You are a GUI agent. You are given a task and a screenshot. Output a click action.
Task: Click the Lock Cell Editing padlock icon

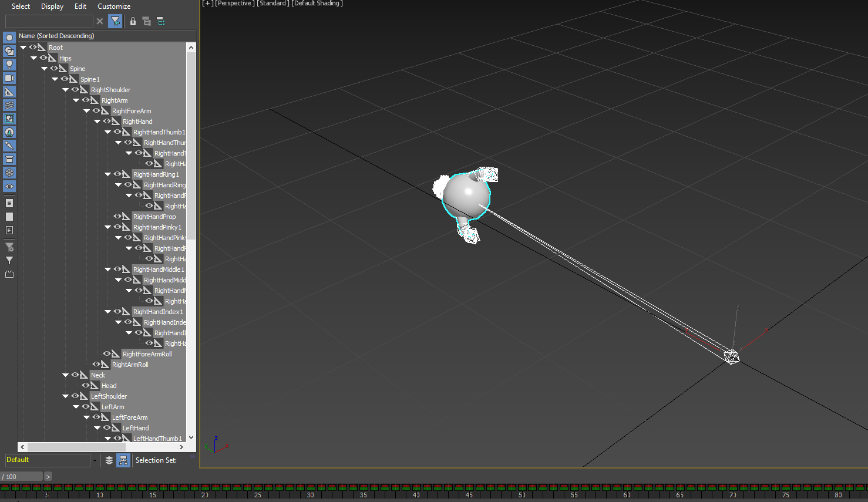[133, 21]
